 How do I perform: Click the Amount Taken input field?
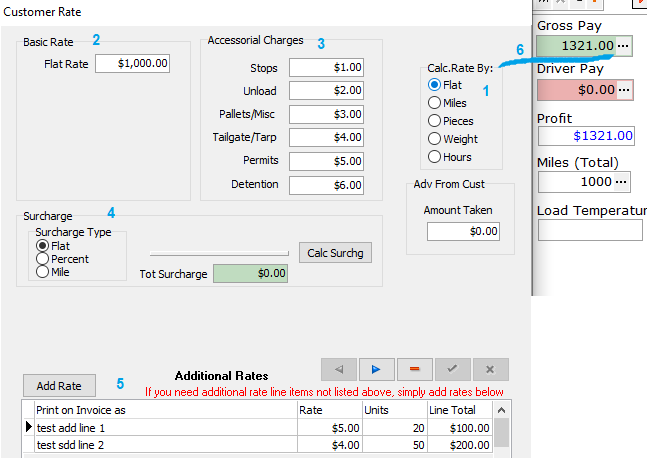463,231
